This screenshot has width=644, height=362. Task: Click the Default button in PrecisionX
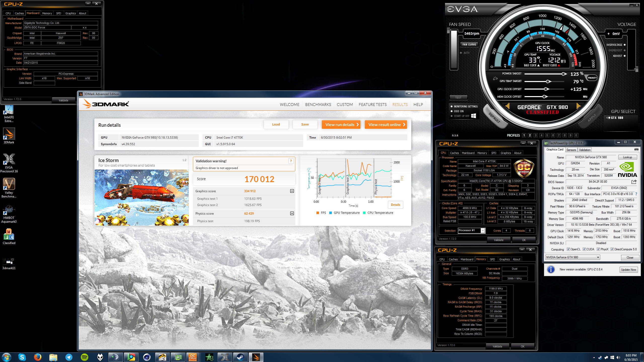494,118
